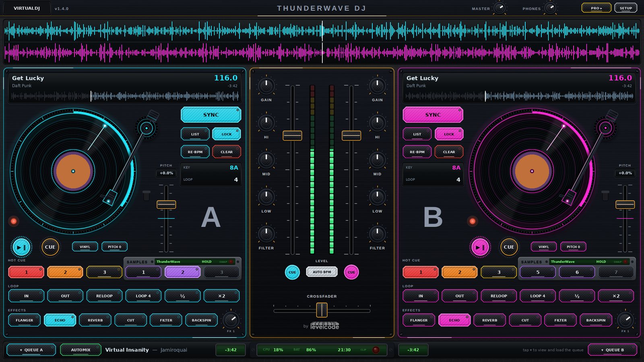Play deck B sample pad 6
Screen dimensions: 644x362
(577, 272)
